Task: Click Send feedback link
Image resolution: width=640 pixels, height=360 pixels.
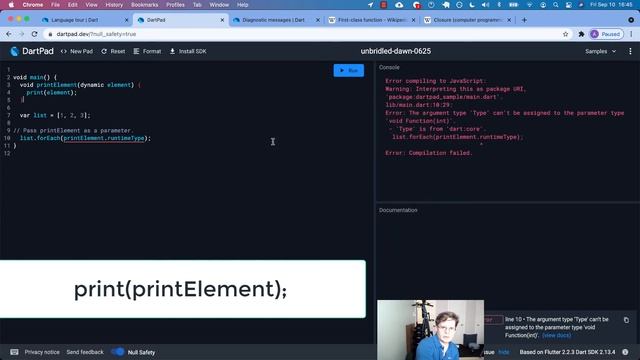Action: pyautogui.click(x=85, y=352)
